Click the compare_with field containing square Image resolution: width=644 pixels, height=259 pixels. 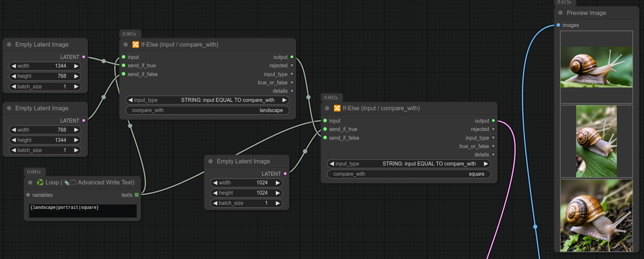[x=408, y=174]
